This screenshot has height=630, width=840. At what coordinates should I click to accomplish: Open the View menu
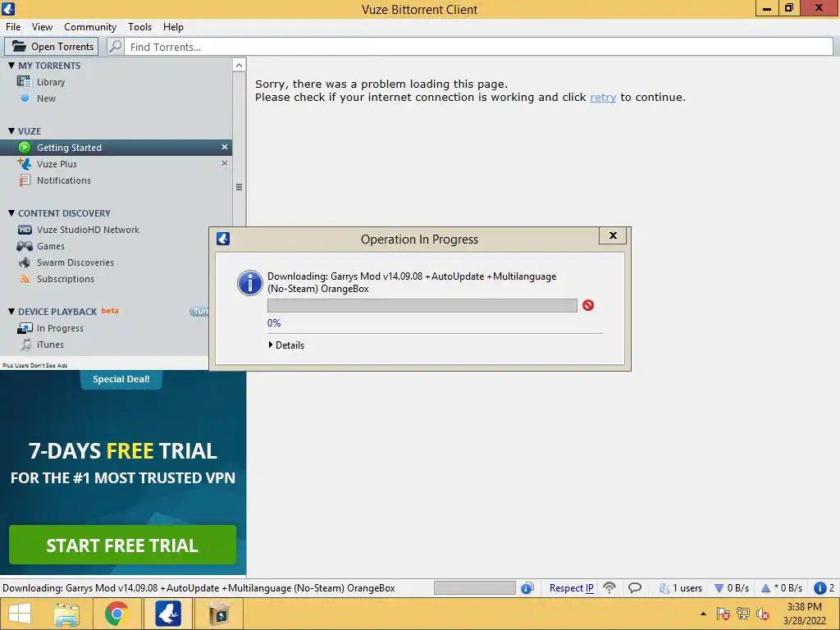42,27
